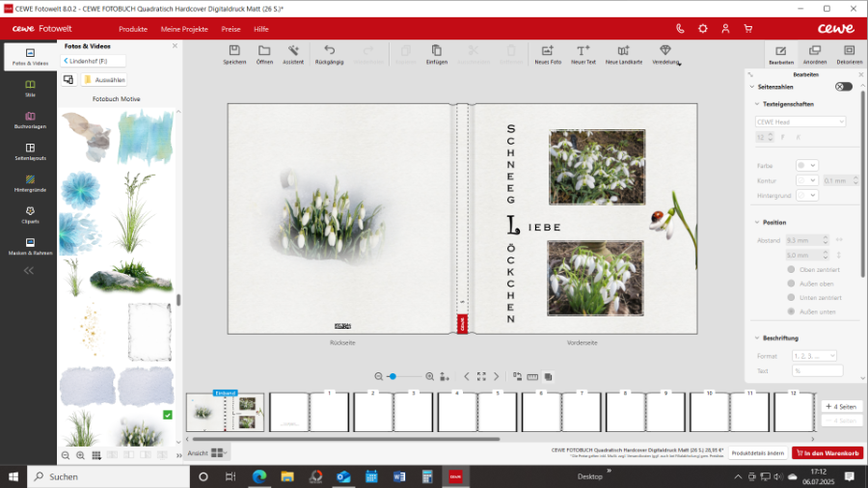The image size is (868, 488).
Task: Toggle the Seitenzahlen switch
Action: click(844, 87)
